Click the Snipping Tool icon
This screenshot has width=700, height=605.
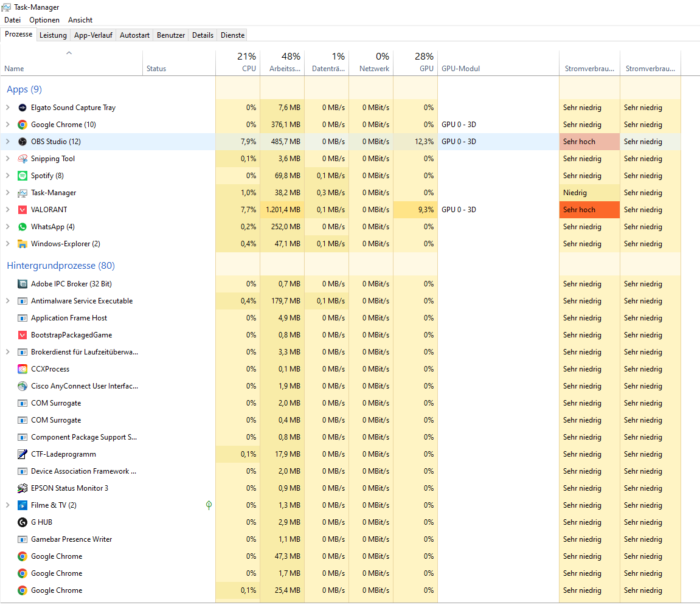click(x=23, y=159)
